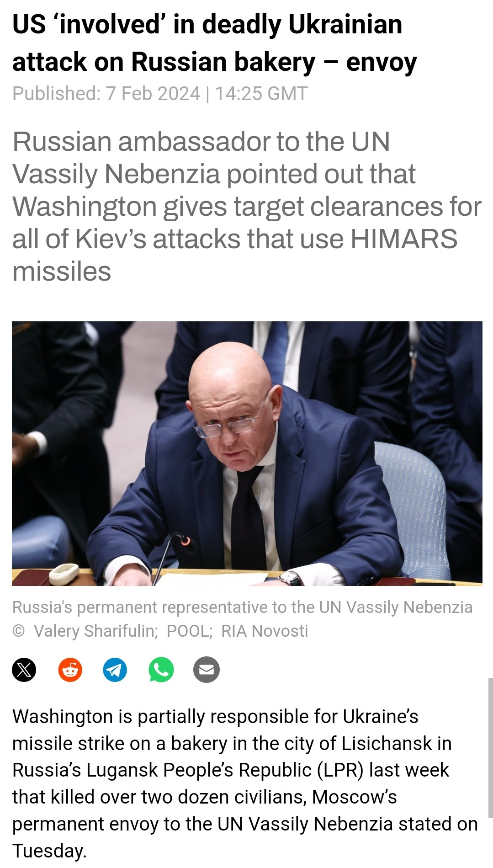Share article via Telegram icon
The width and height of the screenshot is (493, 868).
pos(115,670)
